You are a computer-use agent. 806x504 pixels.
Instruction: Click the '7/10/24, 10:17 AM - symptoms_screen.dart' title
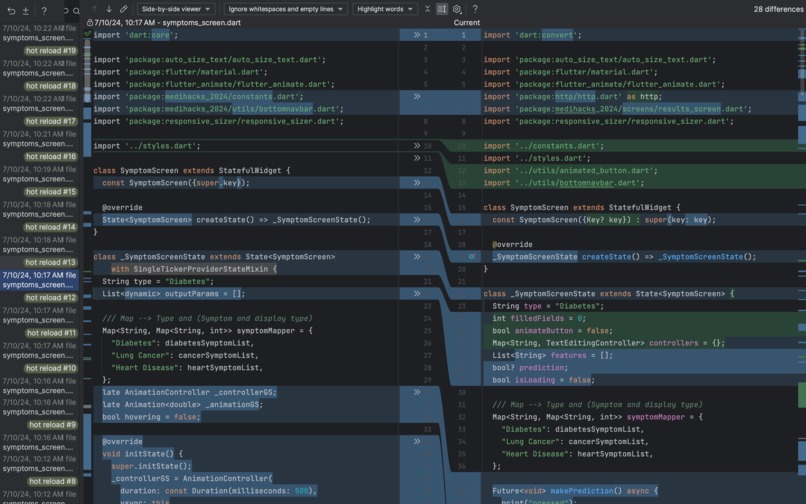(x=168, y=23)
